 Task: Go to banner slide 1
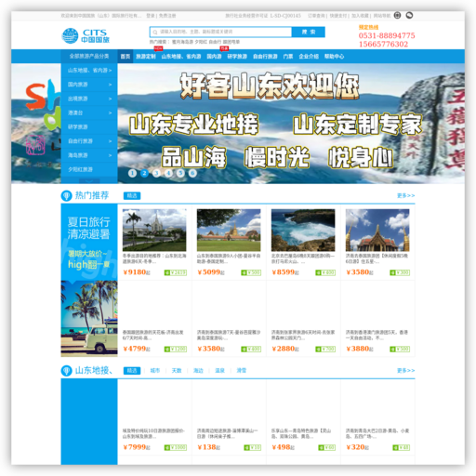pos(132,173)
